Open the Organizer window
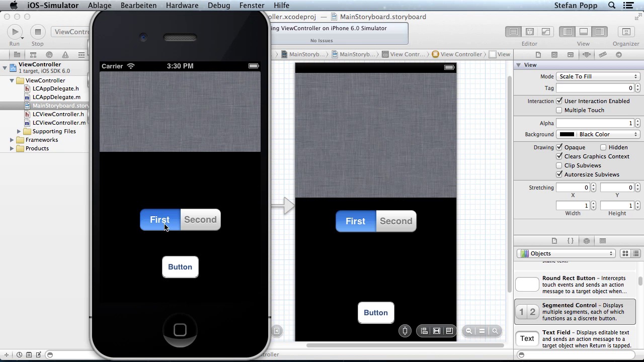Viewport: 644px width, 362px height. [626, 32]
